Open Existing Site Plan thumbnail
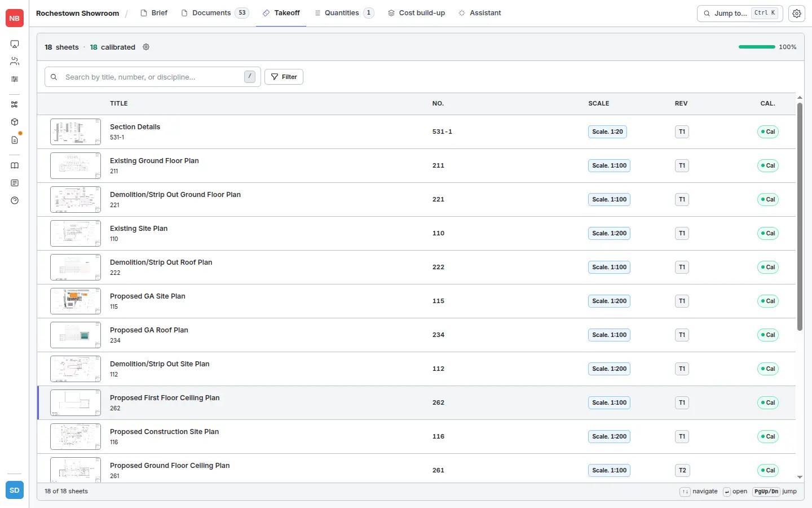Image resolution: width=812 pixels, height=508 pixels. pos(76,233)
